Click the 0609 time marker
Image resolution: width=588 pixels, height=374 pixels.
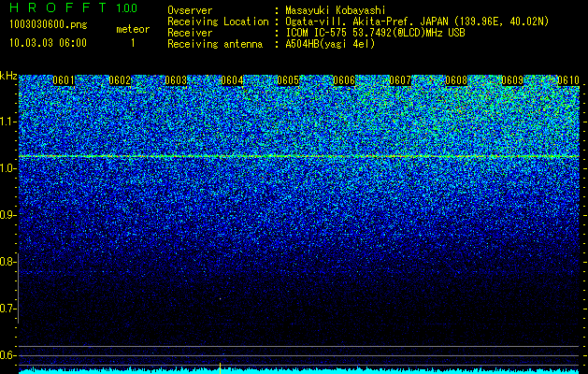click(512, 80)
